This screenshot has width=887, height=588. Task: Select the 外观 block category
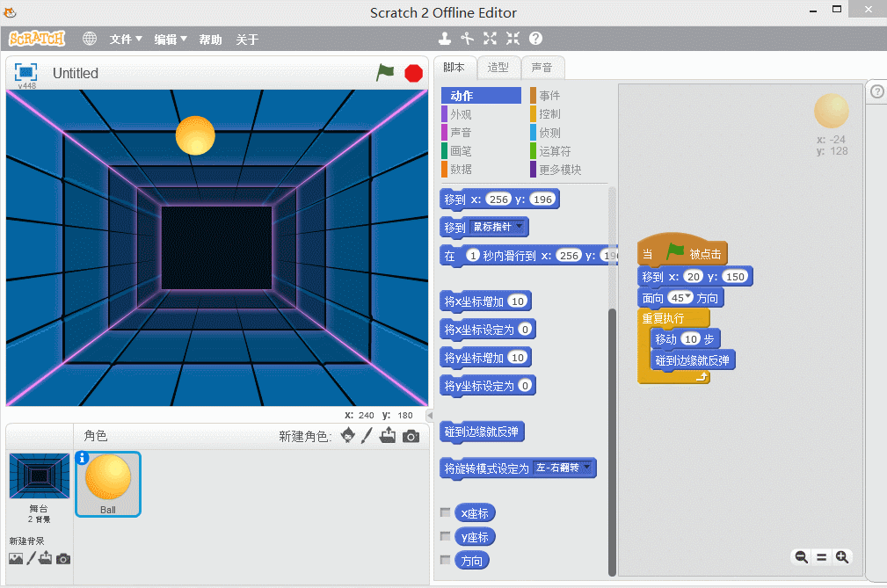point(481,114)
